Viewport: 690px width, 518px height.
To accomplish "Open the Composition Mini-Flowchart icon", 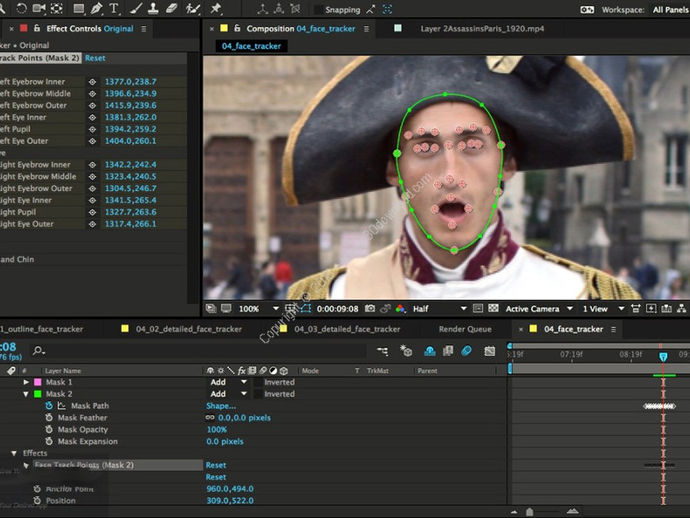I will coord(383,351).
